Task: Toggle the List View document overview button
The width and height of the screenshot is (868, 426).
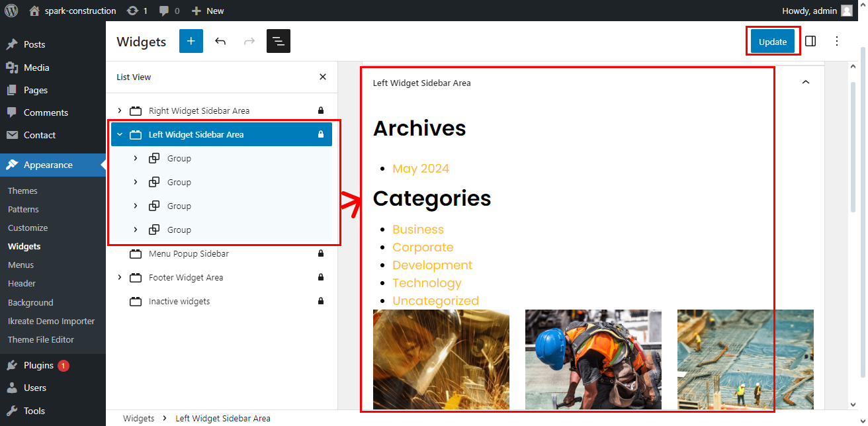Action: [279, 41]
